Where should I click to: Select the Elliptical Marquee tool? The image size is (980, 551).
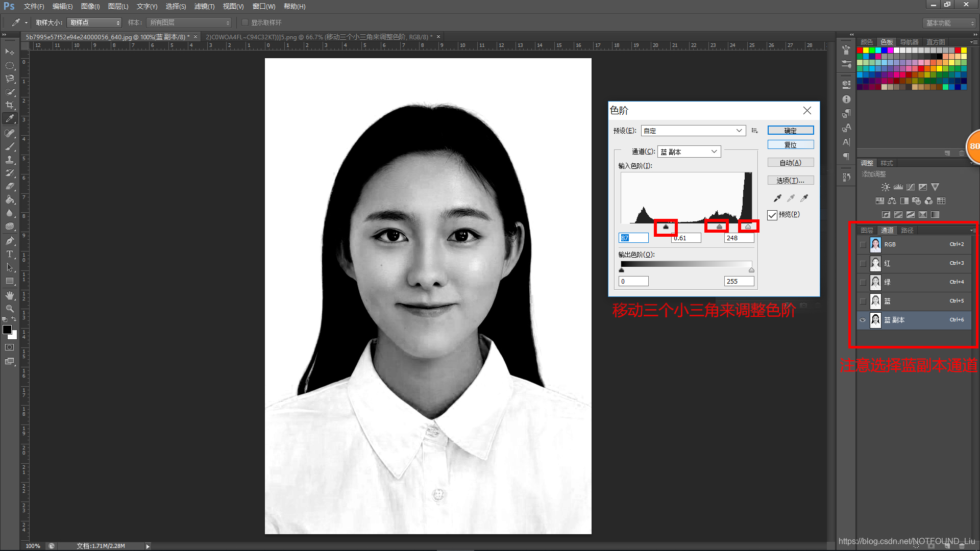tap(10, 65)
